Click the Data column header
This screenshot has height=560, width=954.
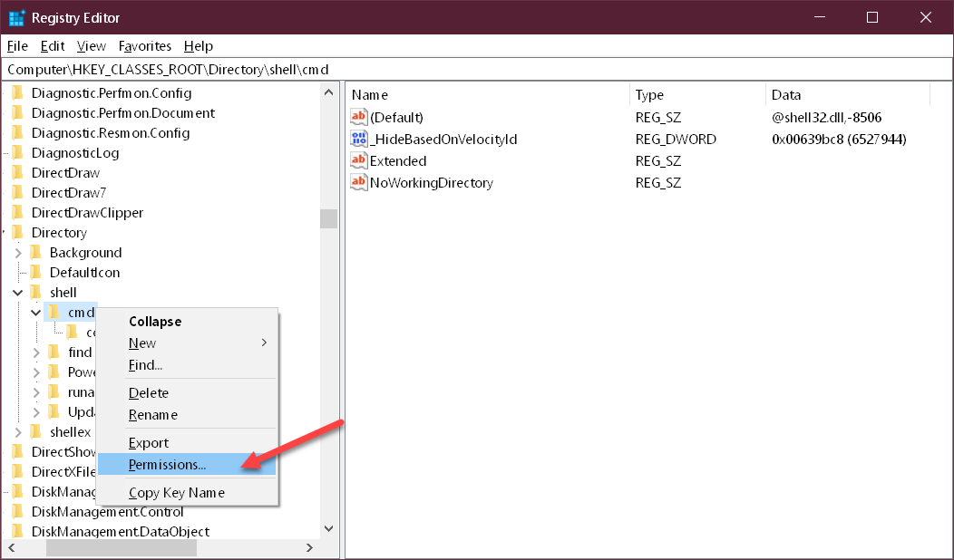coord(848,95)
